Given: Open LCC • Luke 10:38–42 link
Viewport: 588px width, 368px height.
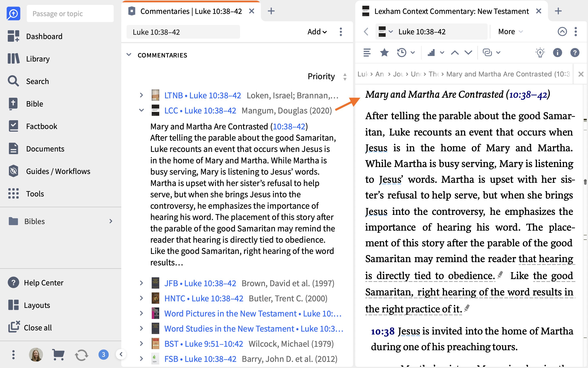Looking at the screenshot, I should coord(200,110).
